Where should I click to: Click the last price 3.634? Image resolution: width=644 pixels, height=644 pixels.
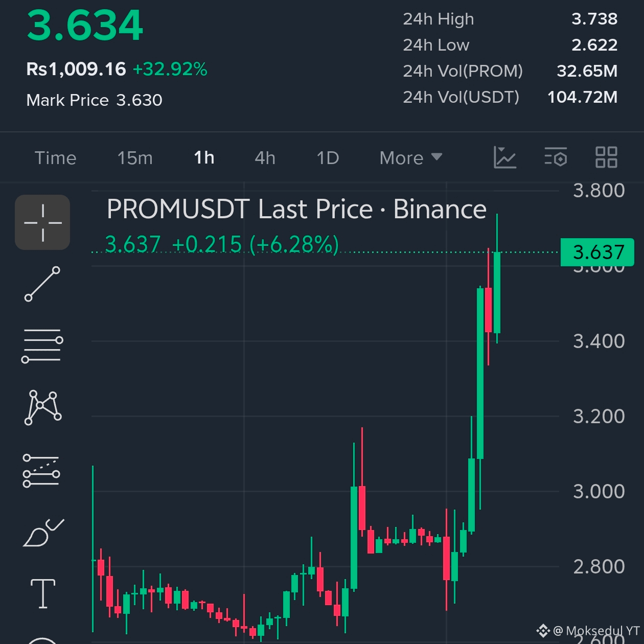tap(85, 26)
